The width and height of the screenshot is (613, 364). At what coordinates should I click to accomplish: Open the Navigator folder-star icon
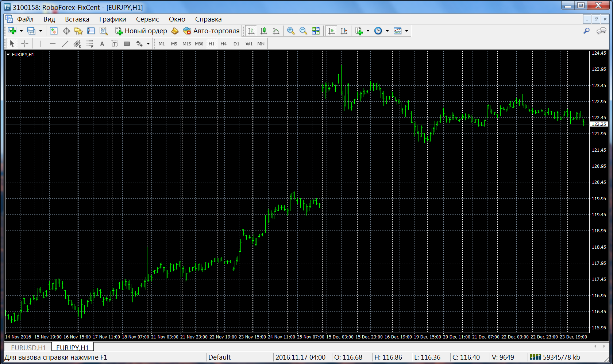tap(78, 31)
